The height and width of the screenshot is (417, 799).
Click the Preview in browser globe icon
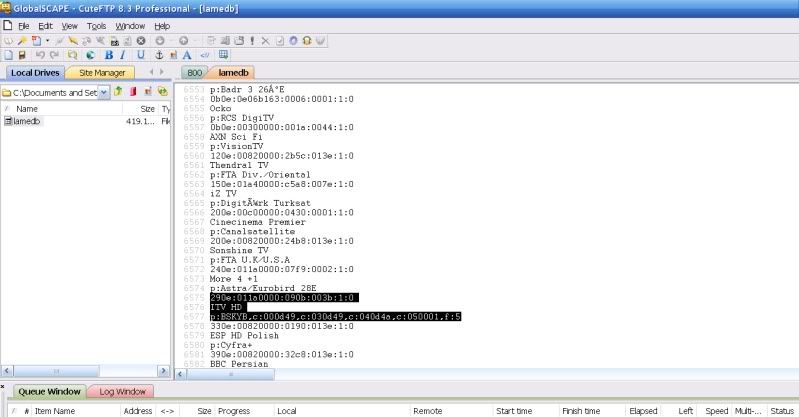point(90,55)
